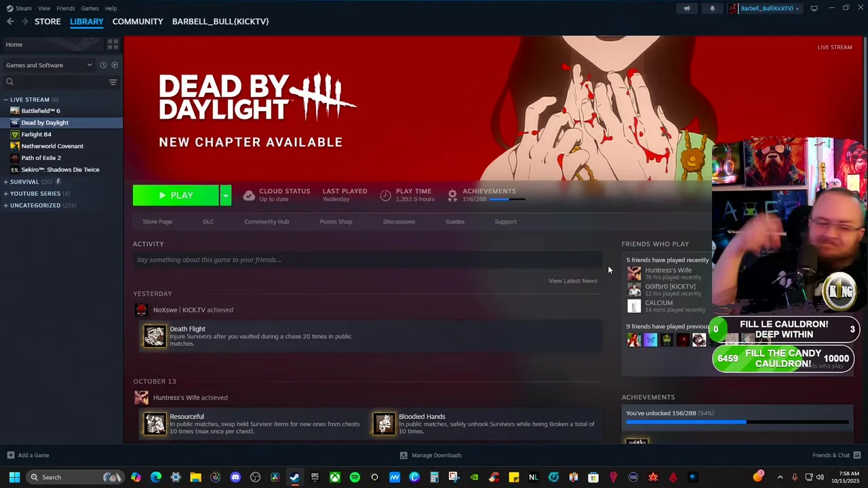Image resolution: width=868 pixels, height=488 pixels.
Task: Show only ready-to-play games icon
Action: point(115,65)
